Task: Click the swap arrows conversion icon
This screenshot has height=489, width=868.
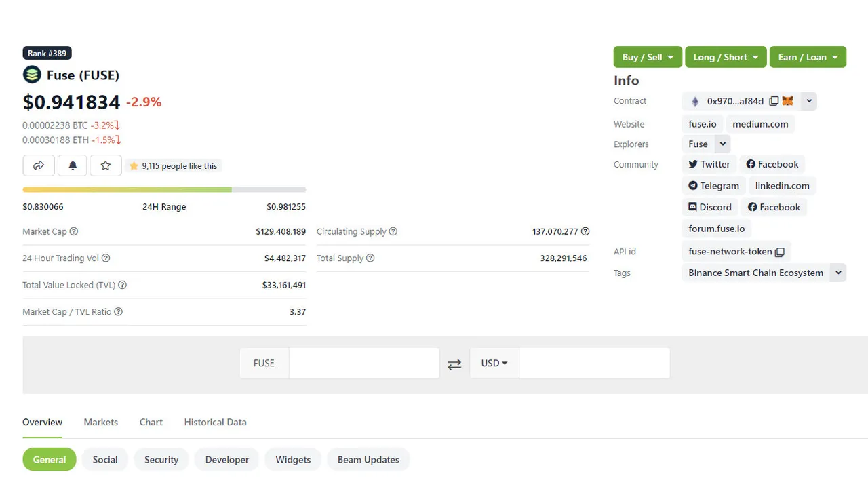Action: point(454,364)
